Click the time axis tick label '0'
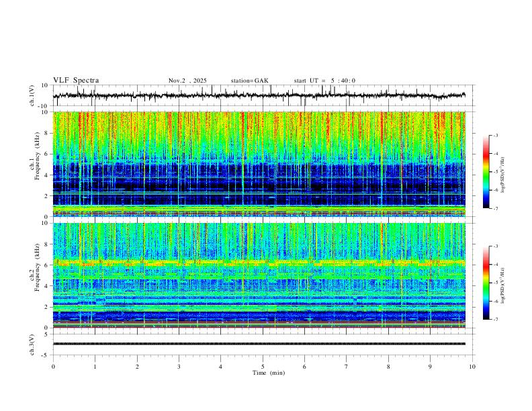 53,367
